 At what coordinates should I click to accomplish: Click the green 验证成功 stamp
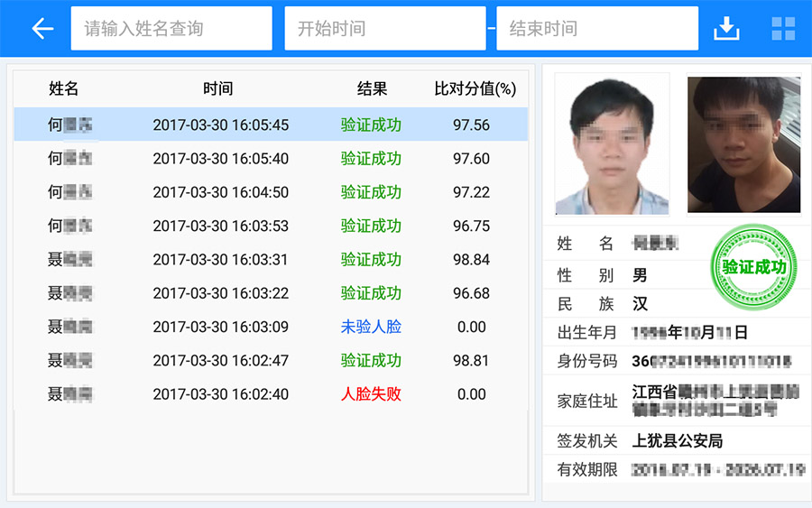(753, 267)
